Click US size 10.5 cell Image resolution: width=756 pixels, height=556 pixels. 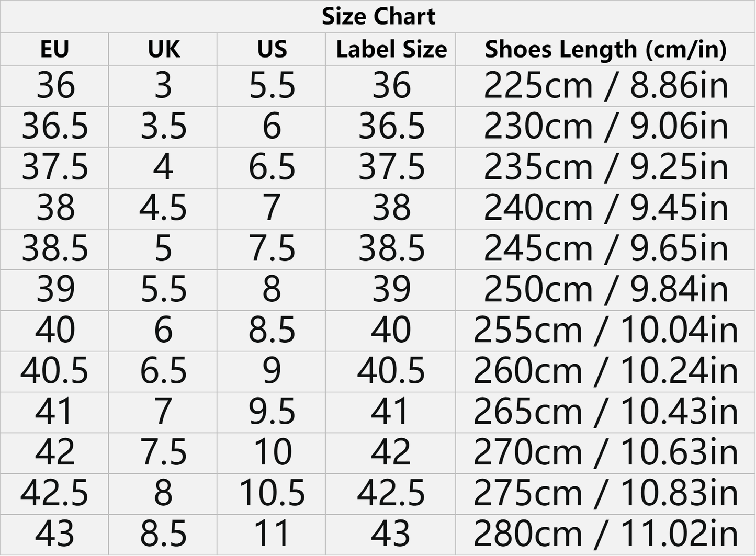coord(272,494)
